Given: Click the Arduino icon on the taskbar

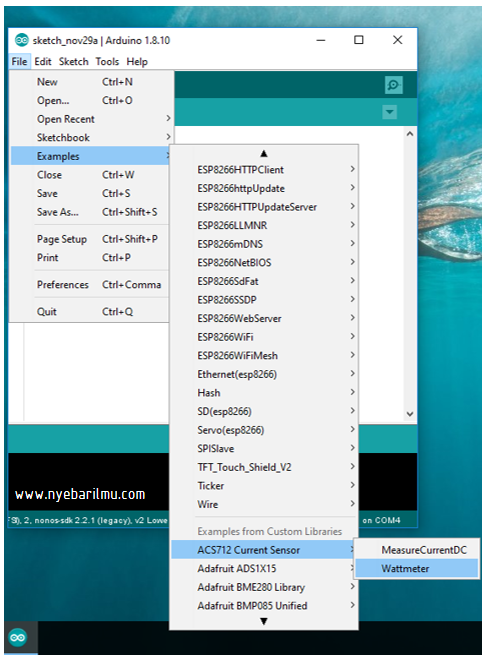Looking at the screenshot, I should pyautogui.click(x=18, y=638).
